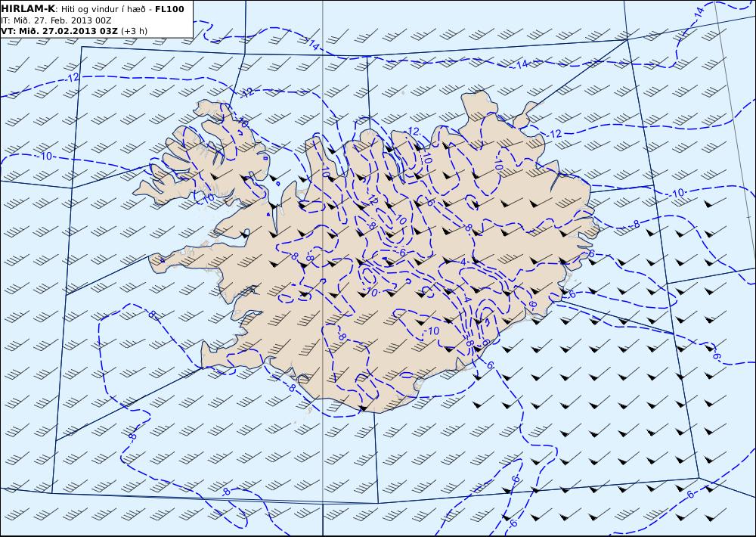The height and width of the screenshot is (537, 756).
Task: Click the 'Hiti og vindur í hæð' description
Action: [x=103, y=9]
